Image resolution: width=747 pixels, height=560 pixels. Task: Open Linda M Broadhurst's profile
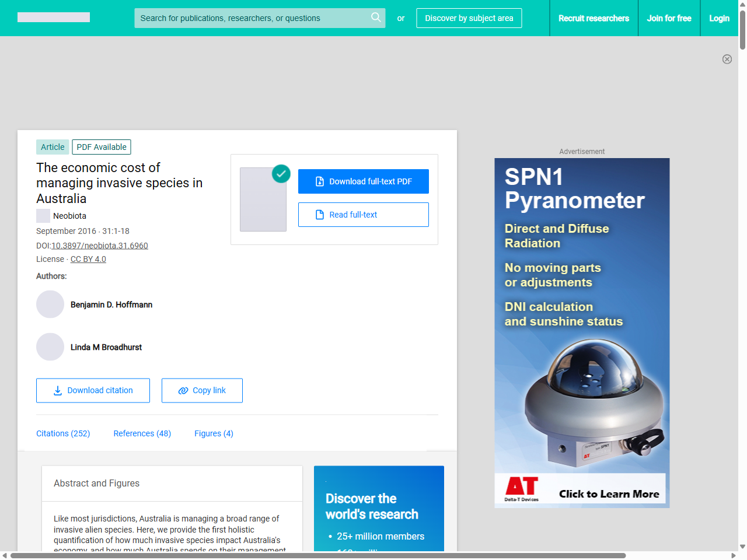point(106,347)
